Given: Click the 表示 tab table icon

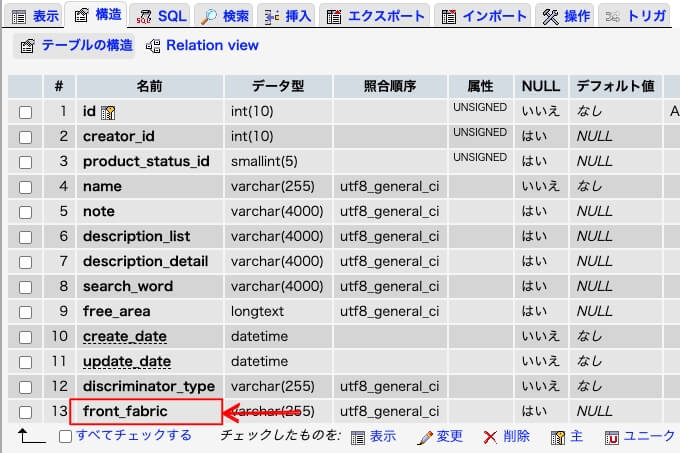Looking at the screenshot, I should tap(19, 17).
